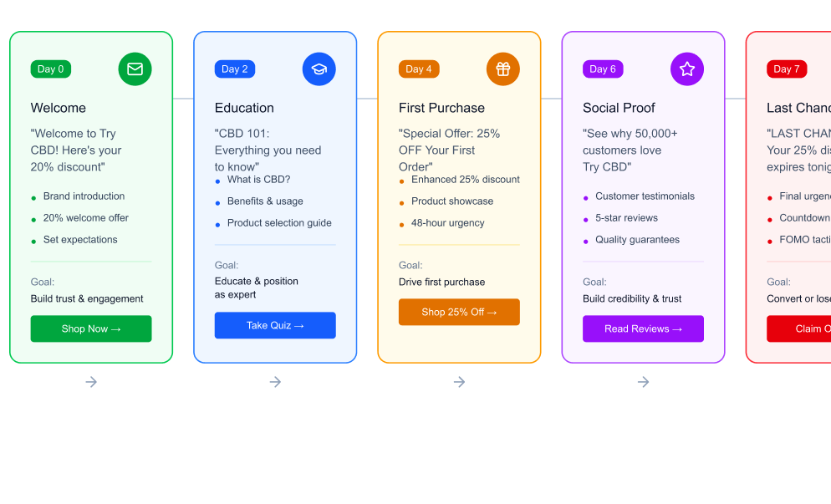831x504 pixels.
Task: Select the Day 4 badge
Action: 419,69
